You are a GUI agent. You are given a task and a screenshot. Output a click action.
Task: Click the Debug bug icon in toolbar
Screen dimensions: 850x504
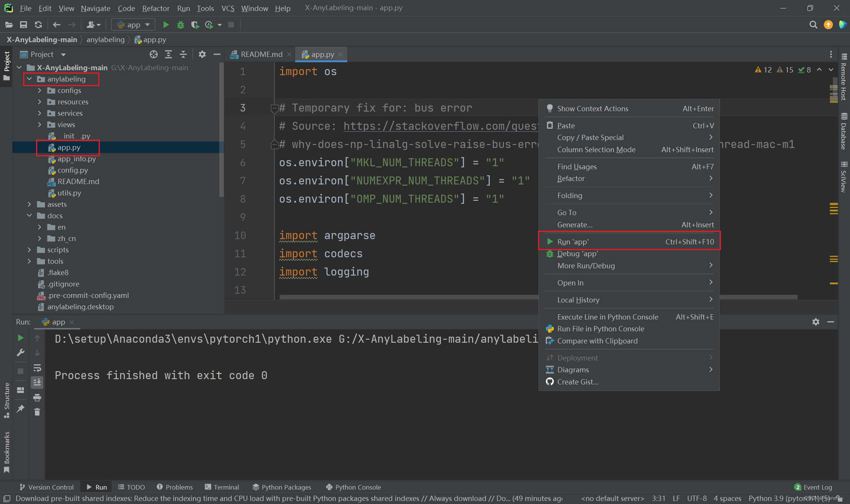coord(181,25)
